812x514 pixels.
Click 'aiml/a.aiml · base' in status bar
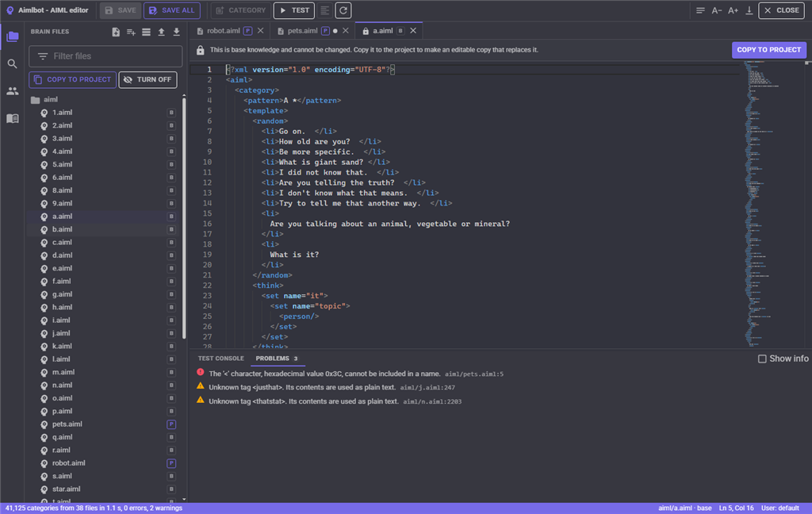coord(684,508)
